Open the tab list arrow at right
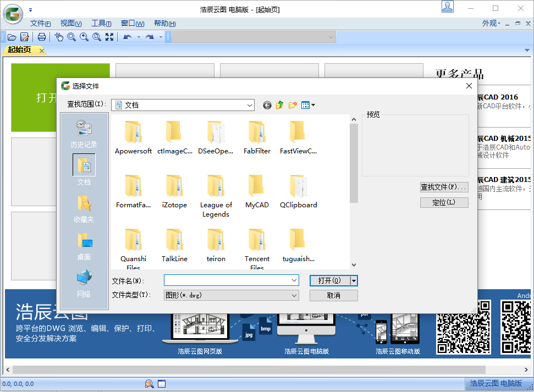 tap(527, 50)
